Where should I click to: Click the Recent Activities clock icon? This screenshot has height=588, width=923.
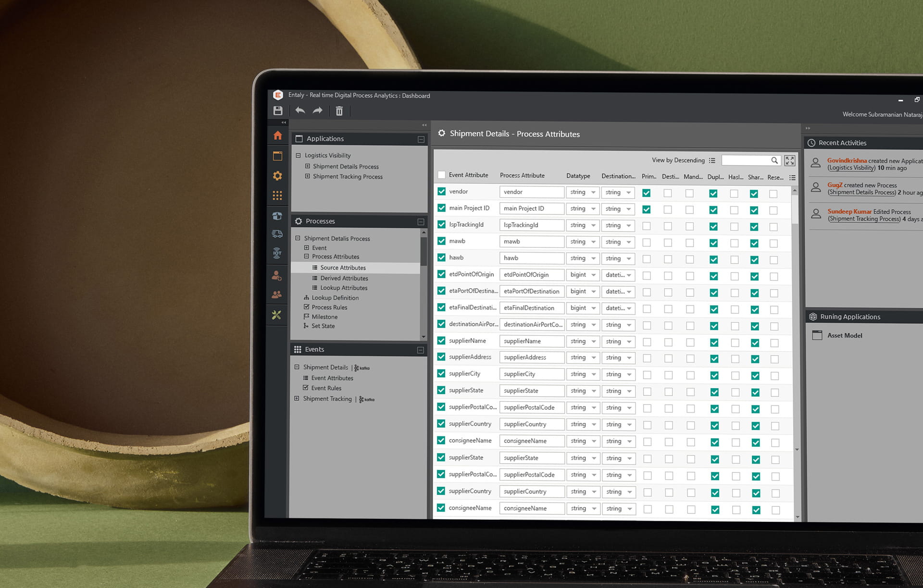point(811,143)
